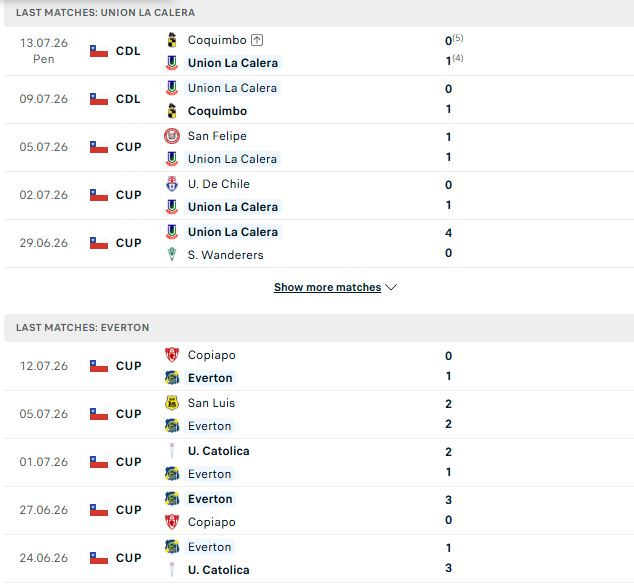This screenshot has height=584, width=634.
Task: Click the Union La Calera crest in the 29.06.26 match
Action: point(172,232)
